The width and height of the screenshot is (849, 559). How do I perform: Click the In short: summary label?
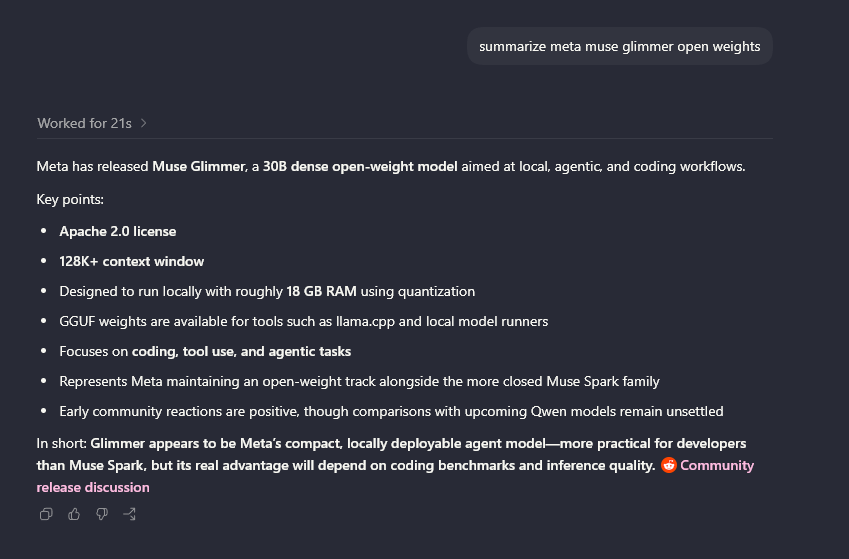pyautogui.click(x=61, y=443)
